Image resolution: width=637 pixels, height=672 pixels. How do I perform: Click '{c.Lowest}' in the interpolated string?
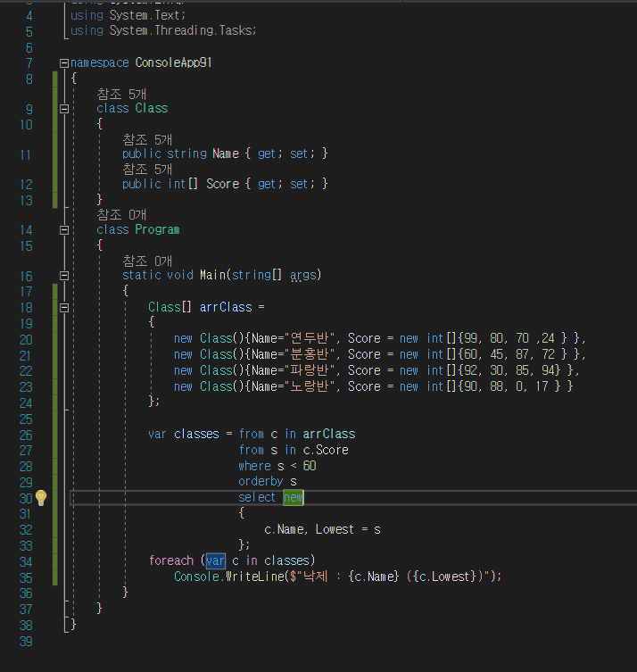coord(445,577)
